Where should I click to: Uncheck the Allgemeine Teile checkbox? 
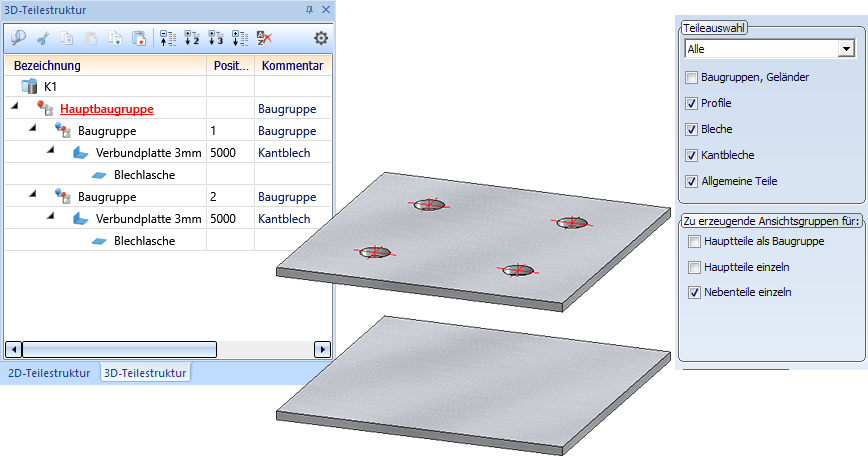(x=691, y=182)
